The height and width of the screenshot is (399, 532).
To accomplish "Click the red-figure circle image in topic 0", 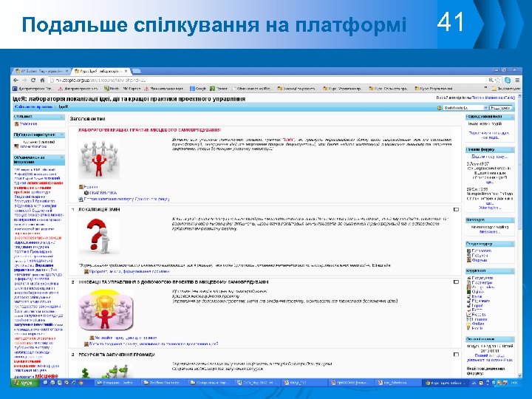I will tap(99, 158).
